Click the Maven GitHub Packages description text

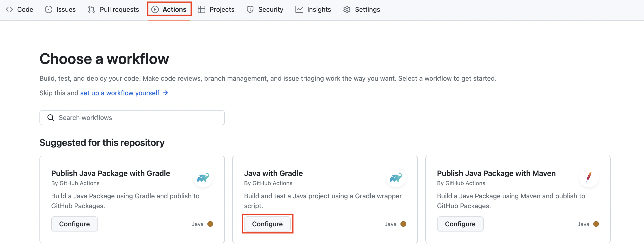coord(511,201)
